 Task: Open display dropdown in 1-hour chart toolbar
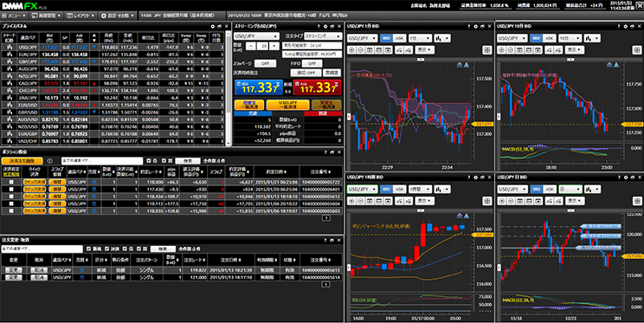click(424, 202)
